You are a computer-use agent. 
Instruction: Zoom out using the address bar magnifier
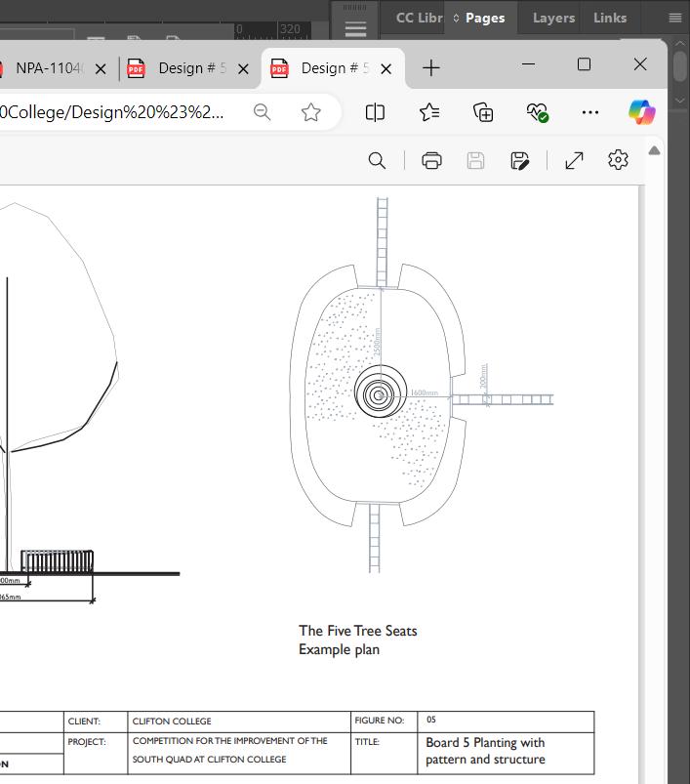262,112
